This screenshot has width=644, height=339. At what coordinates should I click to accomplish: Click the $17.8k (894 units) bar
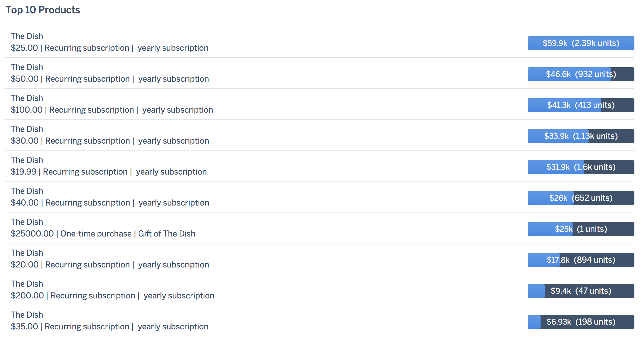[x=581, y=260]
